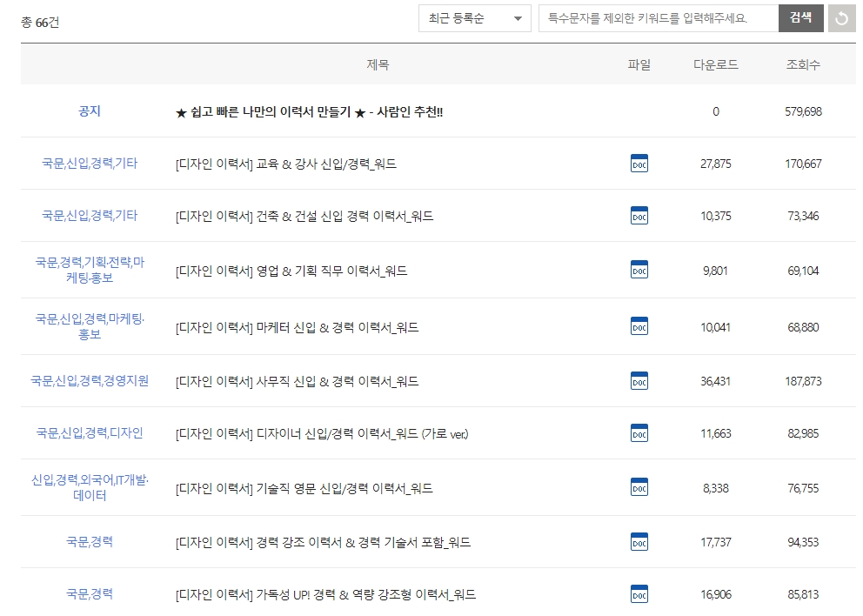This screenshot has width=863, height=616.
Task: Click the DOC icon for 기술직 영문 resume
Action: [x=639, y=486]
